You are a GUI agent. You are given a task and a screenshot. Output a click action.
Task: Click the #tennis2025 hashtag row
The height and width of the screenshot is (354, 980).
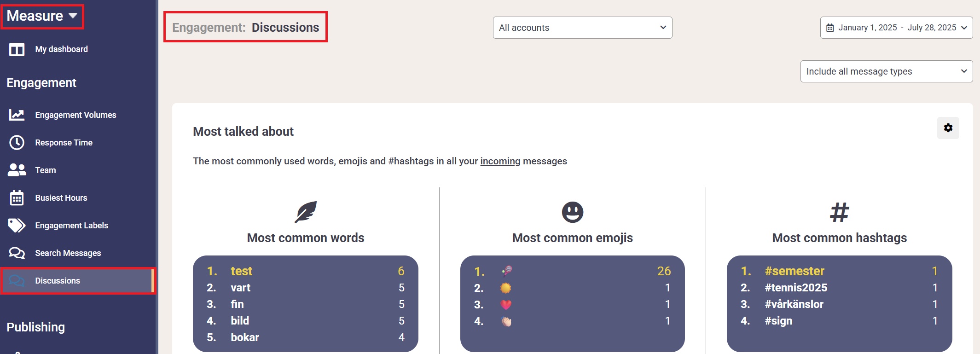click(x=839, y=288)
